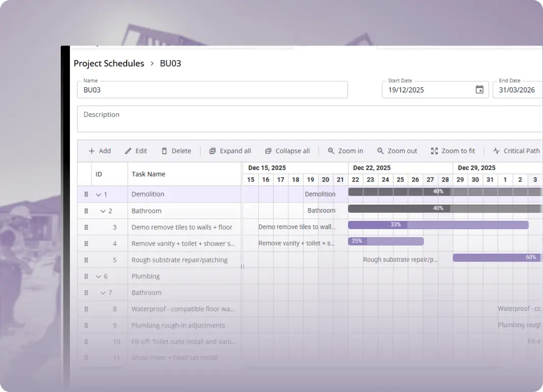Open the Project Schedules breadcrumb link
Screen dimensions: 543x392
[x=109, y=63]
